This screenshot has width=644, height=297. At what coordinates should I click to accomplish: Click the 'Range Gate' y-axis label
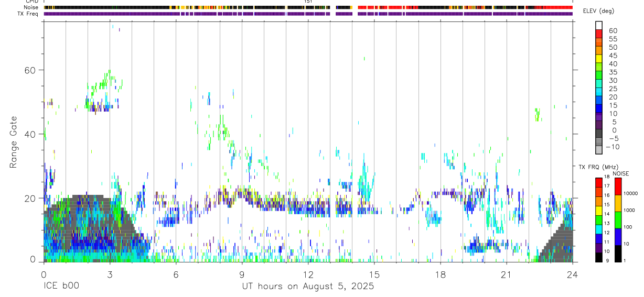[14, 142]
